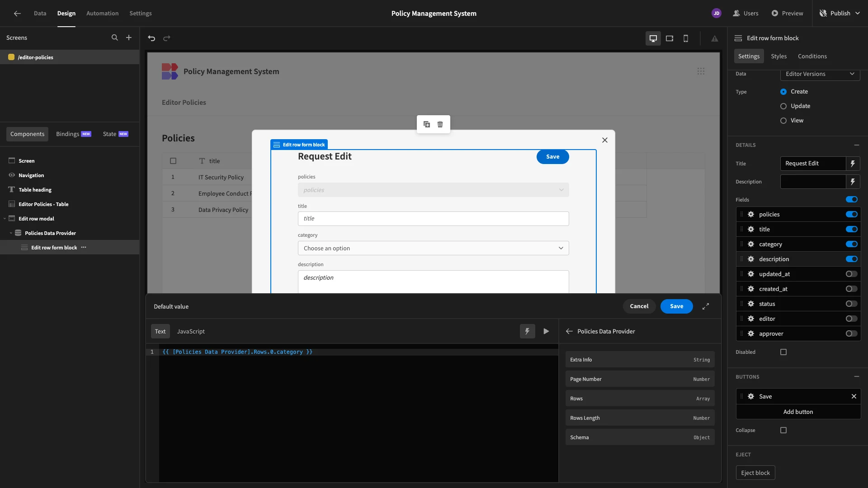This screenshot has width=868, height=488.
Task: Enable the status field toggle
Action: (x=851, y=304)
